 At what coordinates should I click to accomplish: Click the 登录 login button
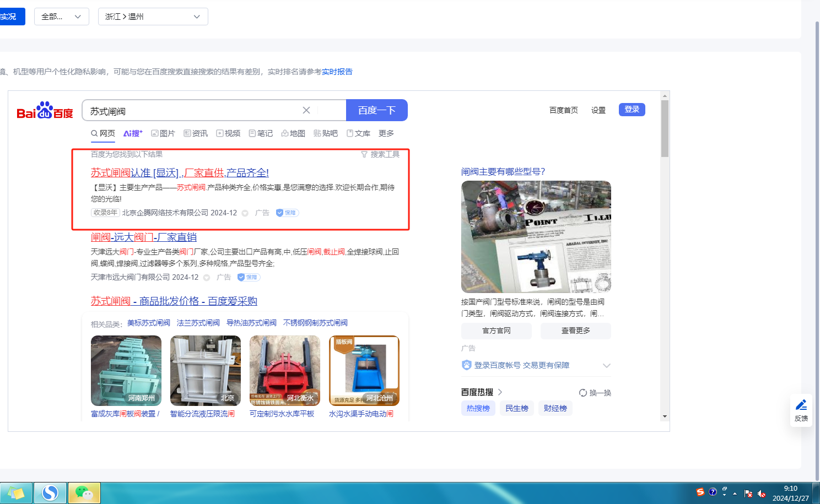tap(632, 110)
